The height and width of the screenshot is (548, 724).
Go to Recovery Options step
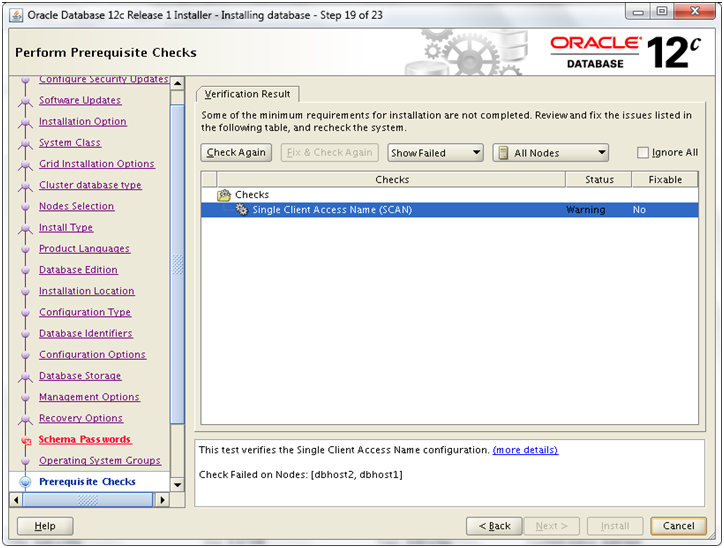pyautogui.click(x=81, y=419)
